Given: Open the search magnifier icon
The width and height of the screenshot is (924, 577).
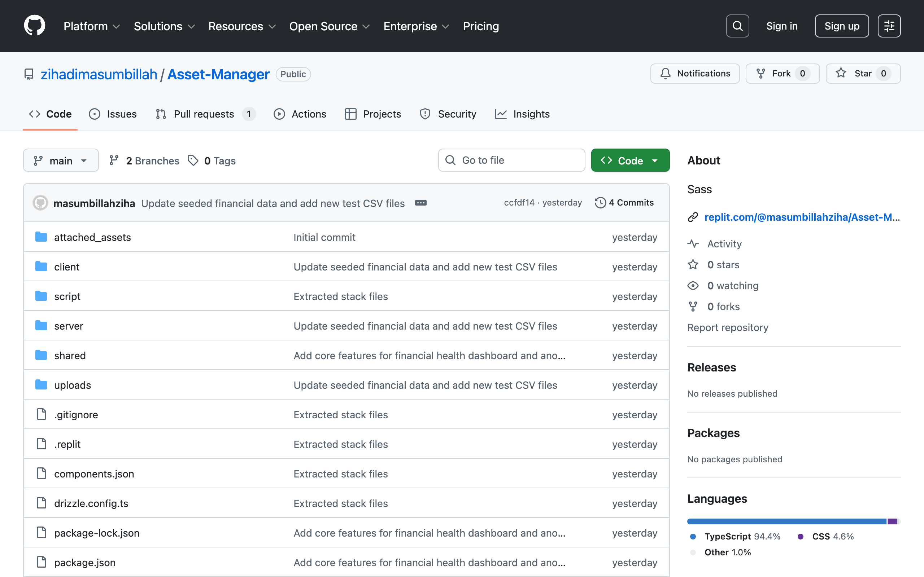Looking at the screenshot, I should 737,26.
